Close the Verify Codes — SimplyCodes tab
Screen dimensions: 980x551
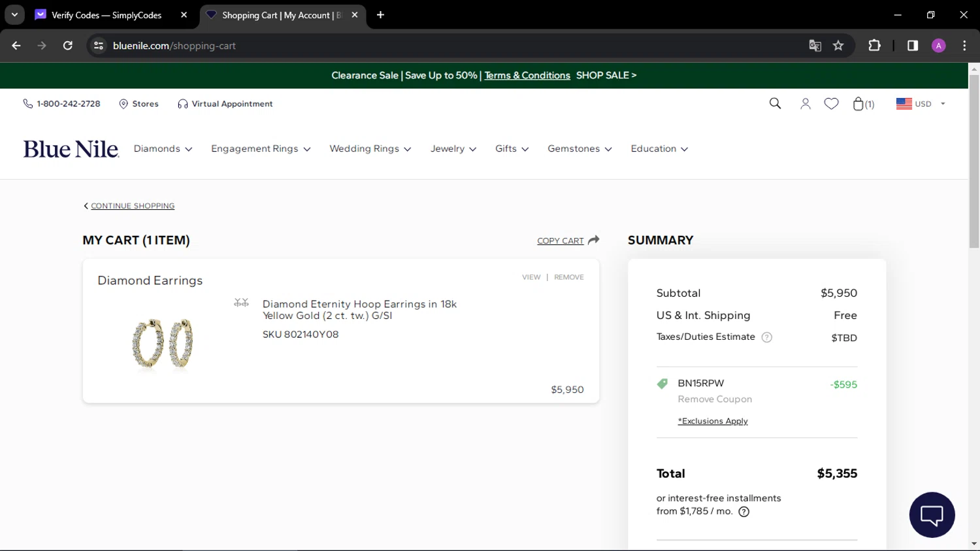pyautogui.click(x=184, y=15)
